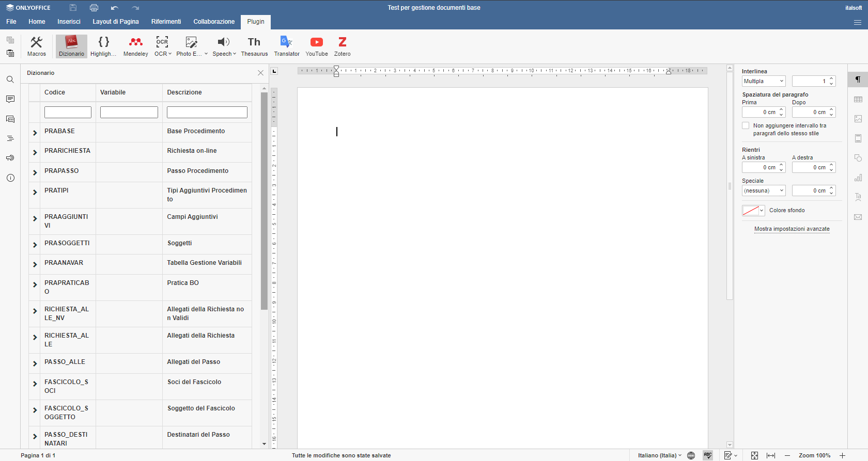Click the Search icon in left sidebar
The height and width of the screenshot is (461, 868).
pyautogui.click(x=10, y=80)
